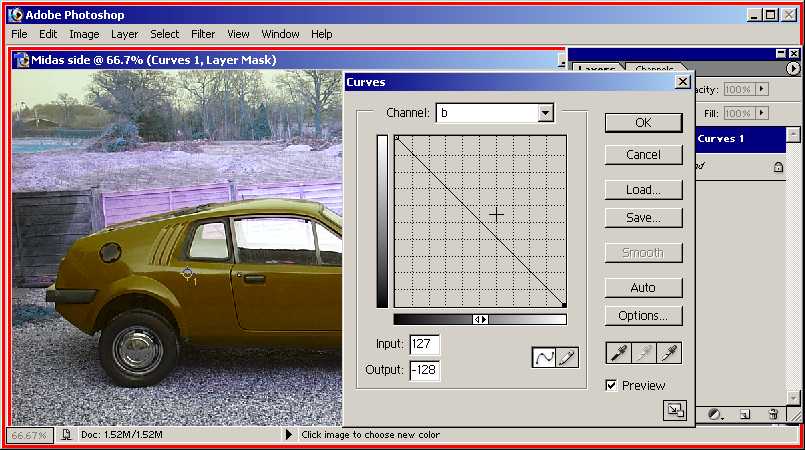Click the new adjustment layer icon

(x=715, y=413)
